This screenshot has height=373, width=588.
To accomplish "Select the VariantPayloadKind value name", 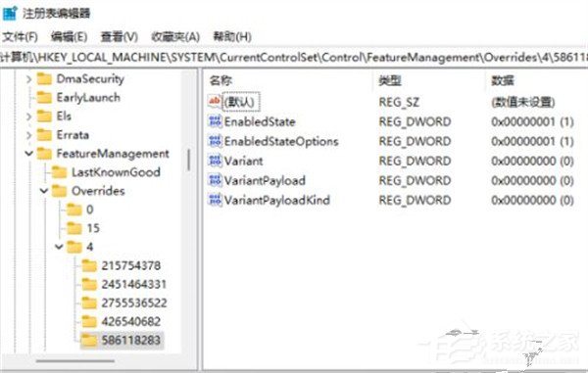I will pos(277,200).
